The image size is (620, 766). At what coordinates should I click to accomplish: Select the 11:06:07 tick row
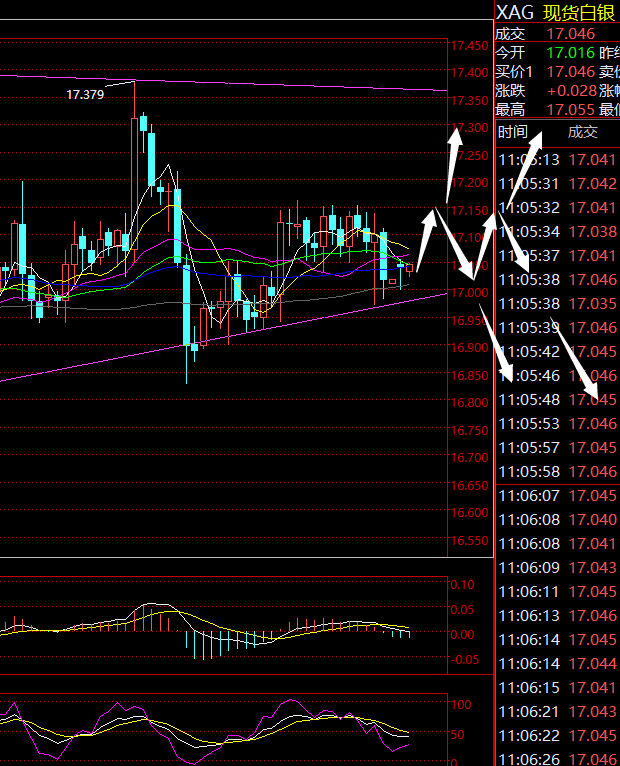coord(558,495)
